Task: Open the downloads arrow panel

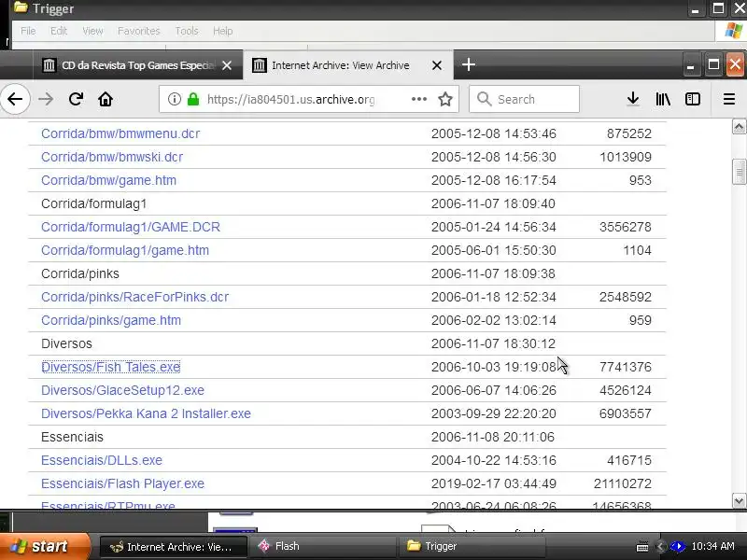Action: (633, 99)
